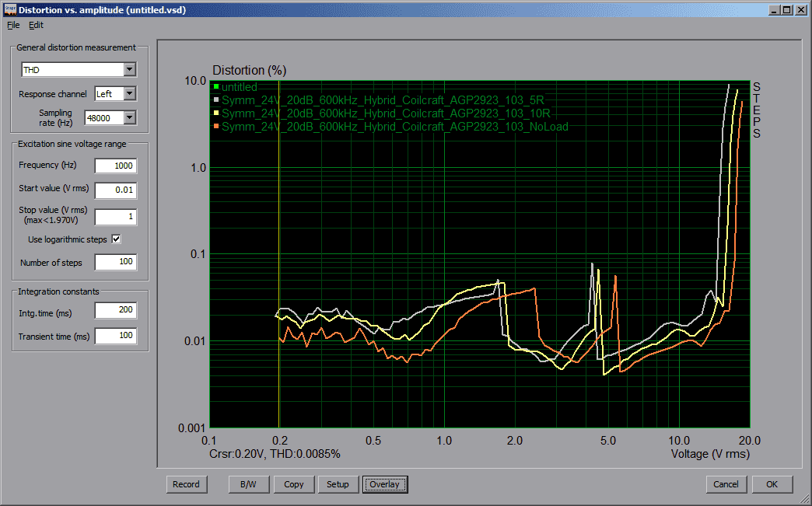
Task: Click the Number of steps field
Action: pyautogui.click(x=115, y=263)
